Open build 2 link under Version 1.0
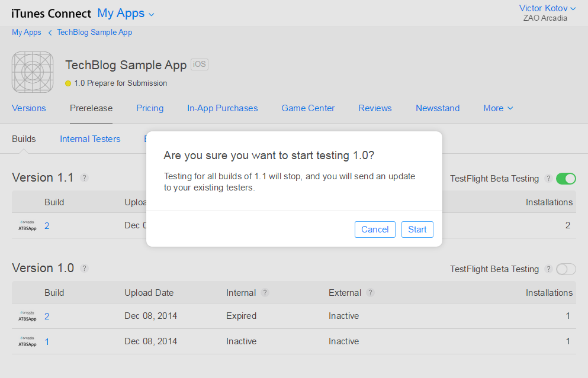588x378 pixels. (47, 316)
